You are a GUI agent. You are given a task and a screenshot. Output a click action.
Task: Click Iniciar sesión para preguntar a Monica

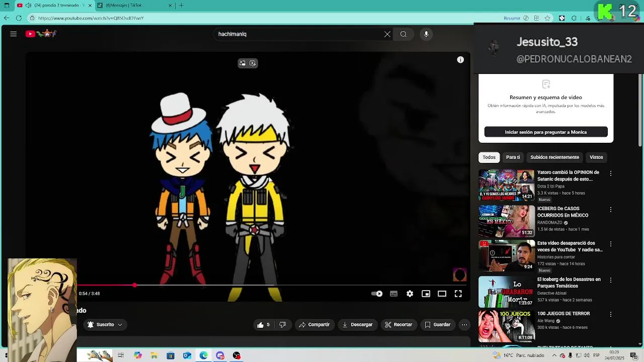(546, 132)
